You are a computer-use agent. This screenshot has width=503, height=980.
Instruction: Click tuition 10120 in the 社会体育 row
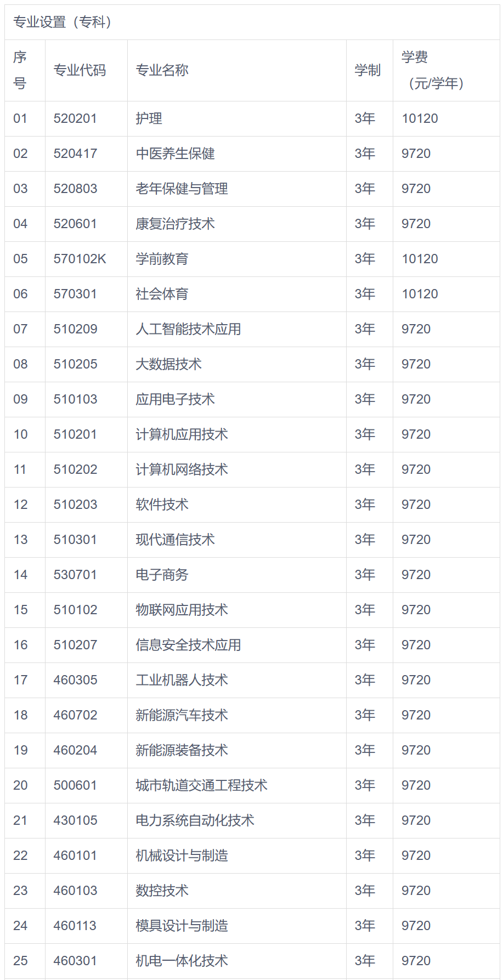[x=420, y=294]
